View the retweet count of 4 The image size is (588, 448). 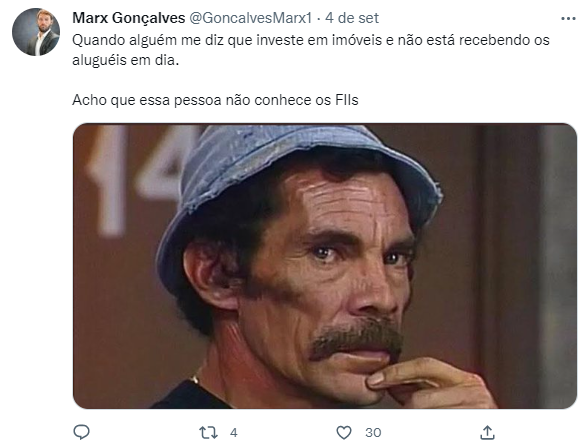234,433
